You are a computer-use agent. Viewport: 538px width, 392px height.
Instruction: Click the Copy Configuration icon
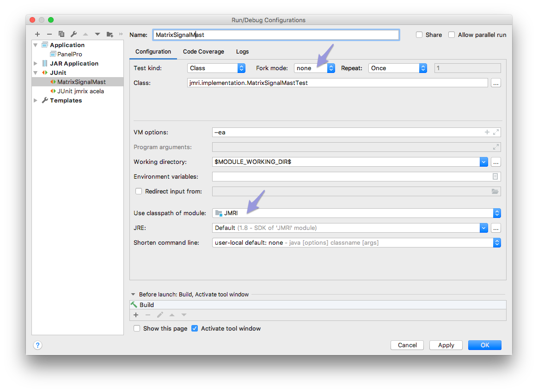tap(61, 34)
